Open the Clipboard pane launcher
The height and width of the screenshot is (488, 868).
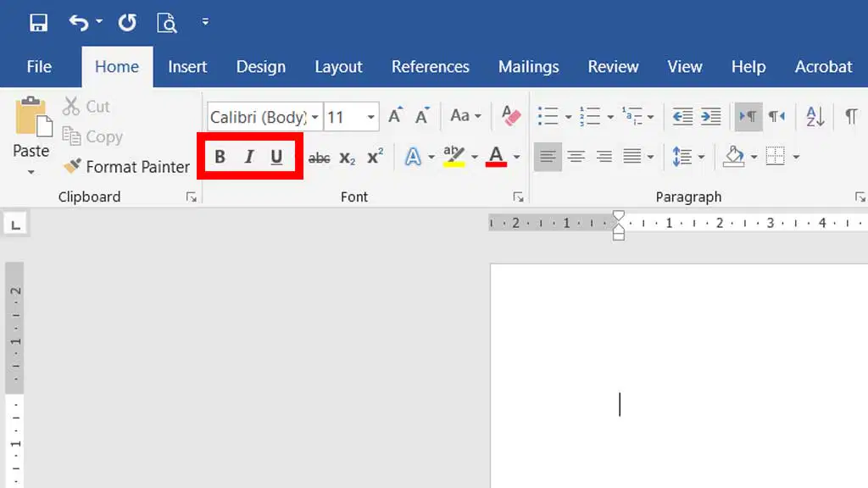click(192, 197)
